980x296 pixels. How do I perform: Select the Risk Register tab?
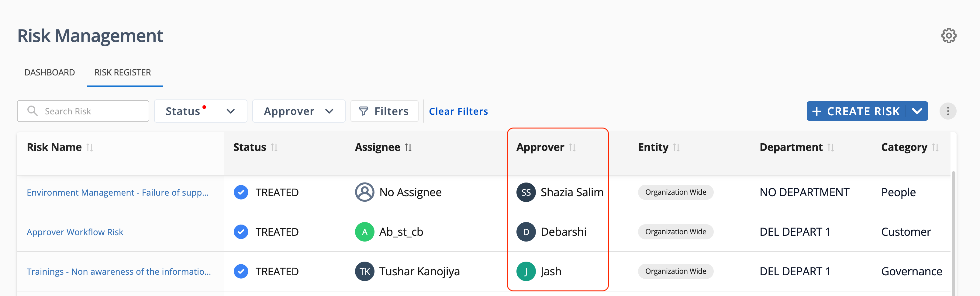pos(122,72)
